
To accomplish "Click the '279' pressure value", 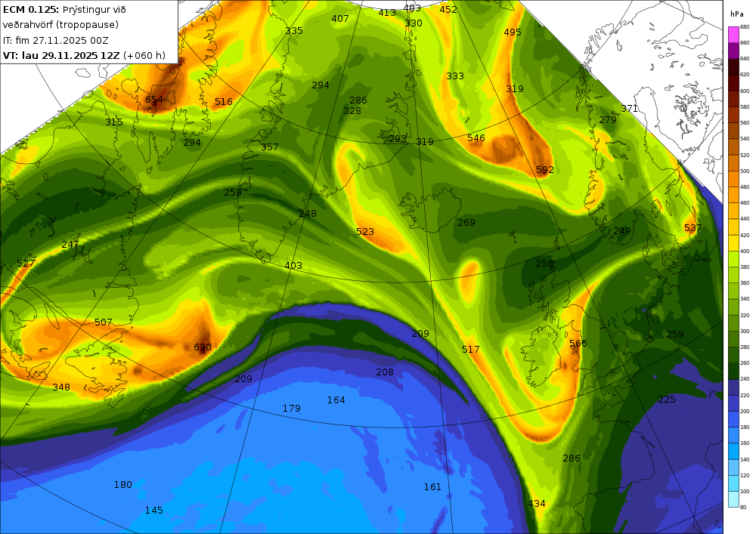I will (608, 120).
